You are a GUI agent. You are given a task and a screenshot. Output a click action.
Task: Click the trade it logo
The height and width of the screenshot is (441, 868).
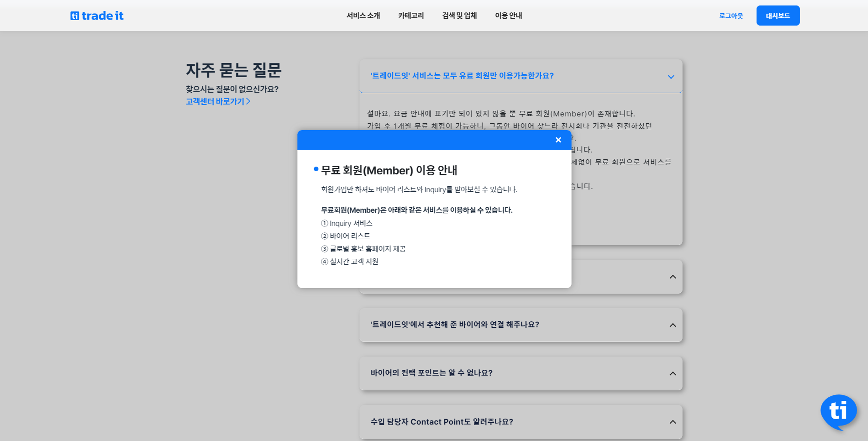coord(97,16)
